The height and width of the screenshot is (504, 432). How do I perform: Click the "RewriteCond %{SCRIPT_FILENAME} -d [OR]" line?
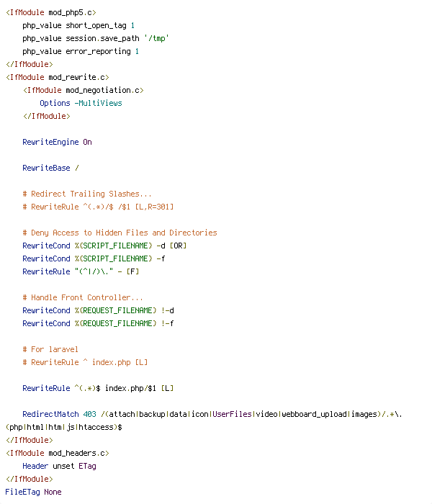coord(104,246)
